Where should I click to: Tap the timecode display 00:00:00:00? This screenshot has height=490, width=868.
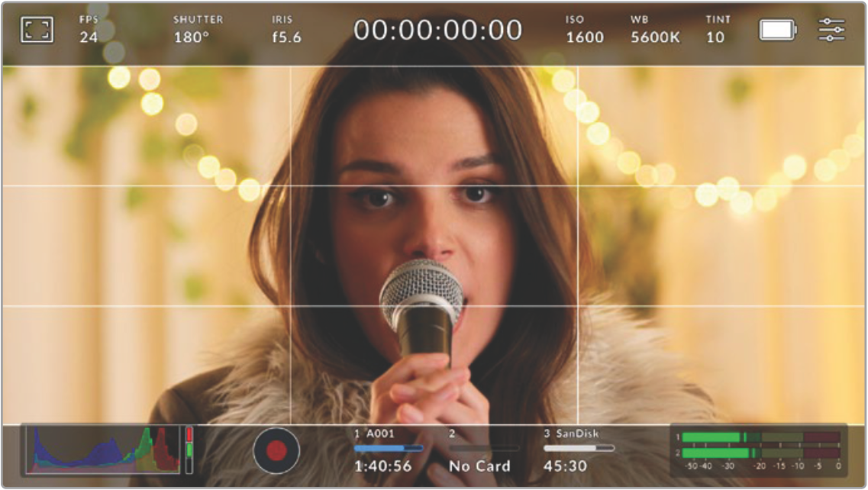(x=437, y=30)
